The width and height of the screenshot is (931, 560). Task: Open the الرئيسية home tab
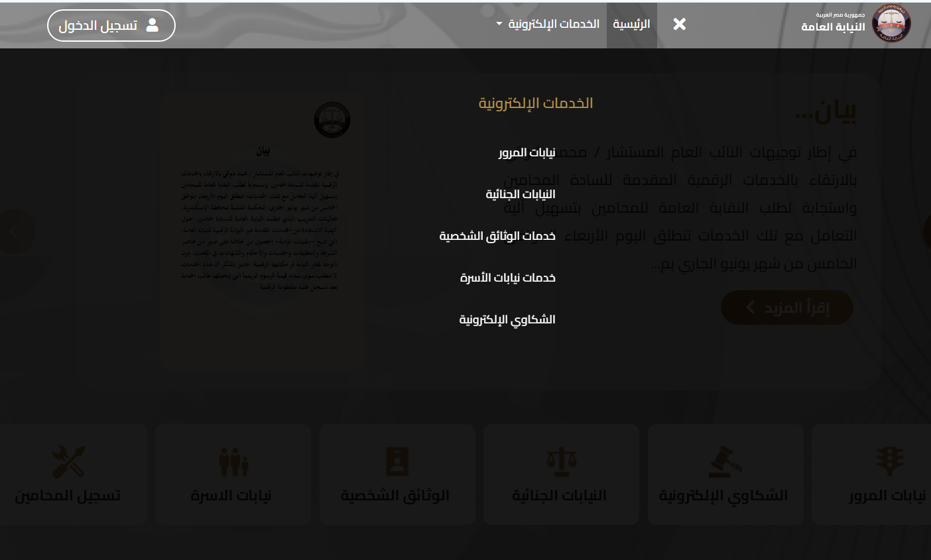coord(631,25)
